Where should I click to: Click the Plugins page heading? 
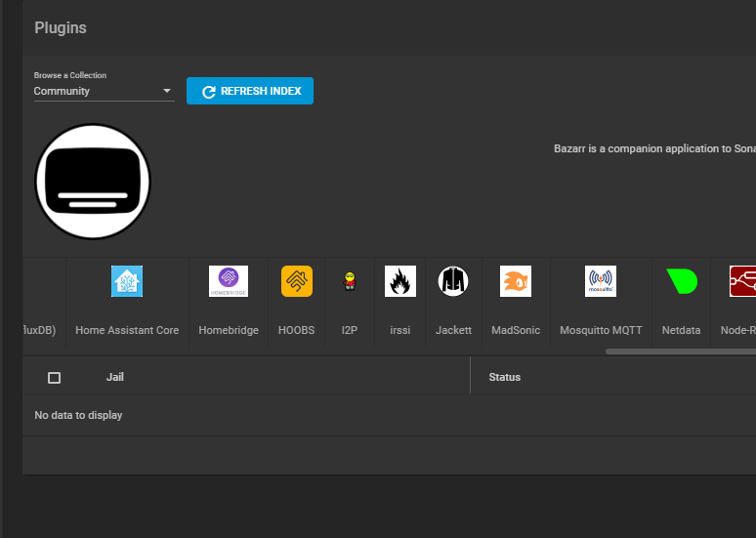(61, 28)
